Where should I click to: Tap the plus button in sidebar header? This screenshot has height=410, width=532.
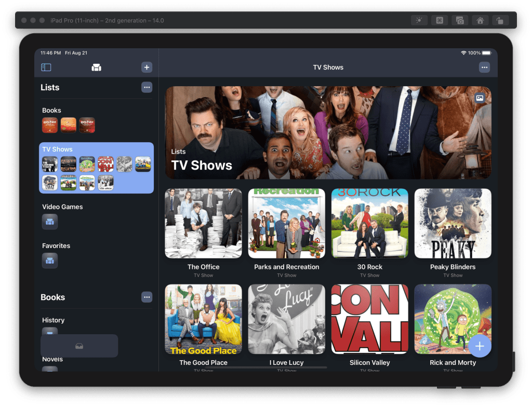click(x=147, y=67)
